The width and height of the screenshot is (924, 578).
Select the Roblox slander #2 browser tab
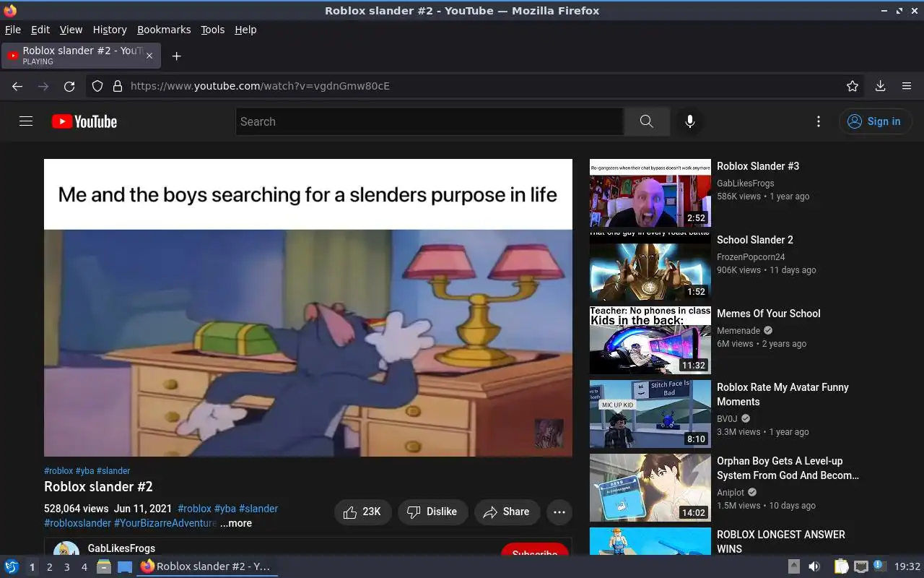coord(82,56)
